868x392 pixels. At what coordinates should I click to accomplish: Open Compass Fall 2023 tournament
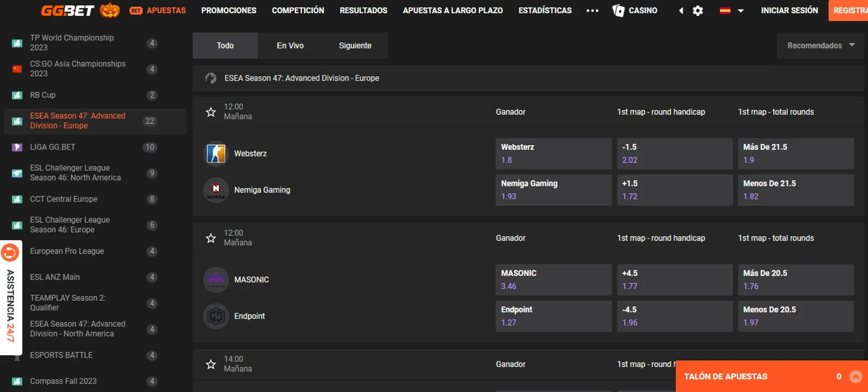click(x=95, y=381)
